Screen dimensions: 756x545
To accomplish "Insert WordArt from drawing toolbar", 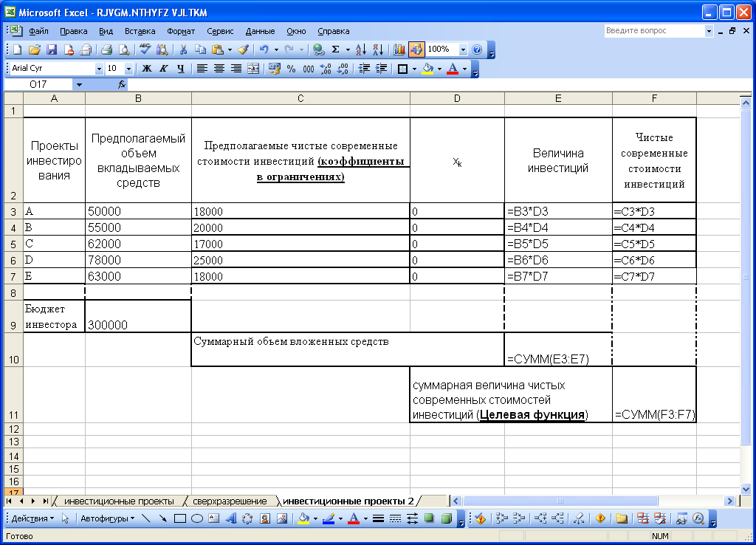I will (x=231, y=518).
